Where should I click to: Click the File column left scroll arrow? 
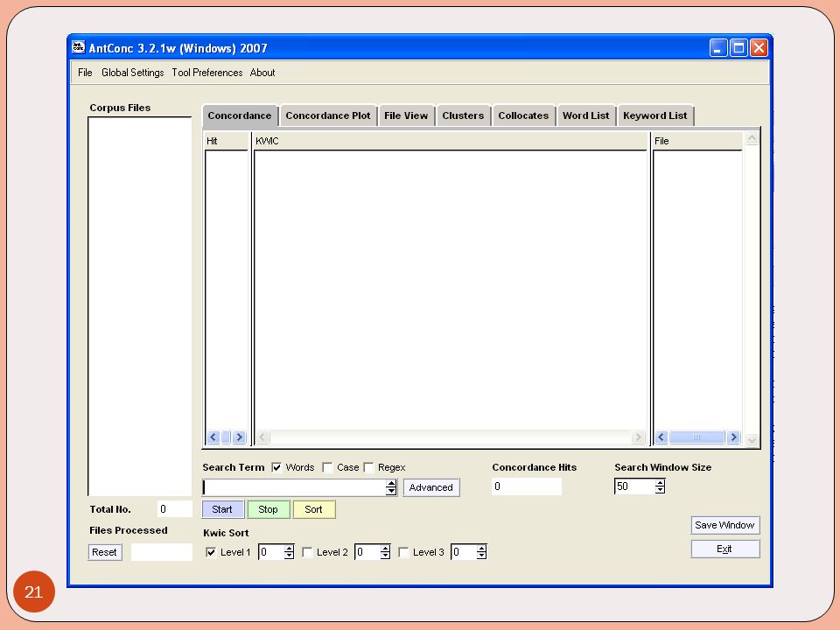(661, 437)
